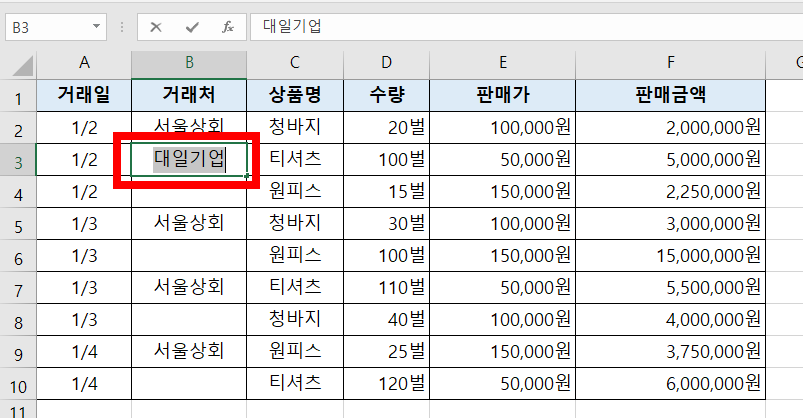Select 서울상회 in row 7

189,287
